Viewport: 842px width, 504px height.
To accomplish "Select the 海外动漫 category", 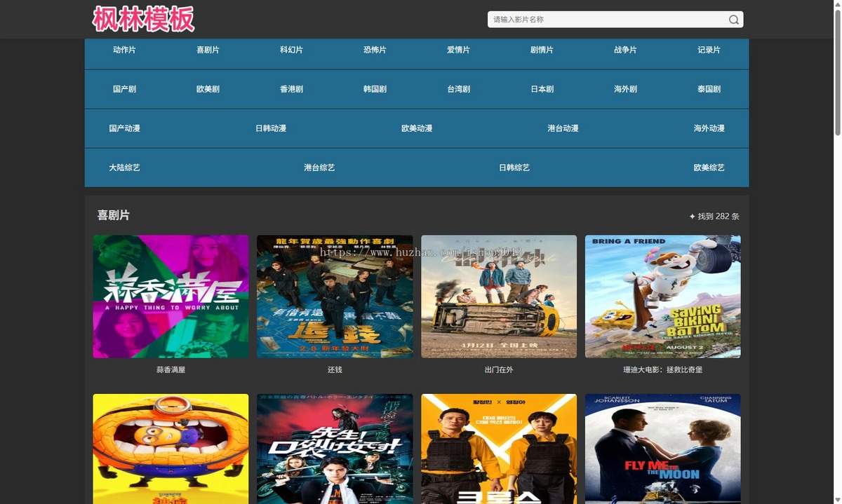I will tap(709, 128).
